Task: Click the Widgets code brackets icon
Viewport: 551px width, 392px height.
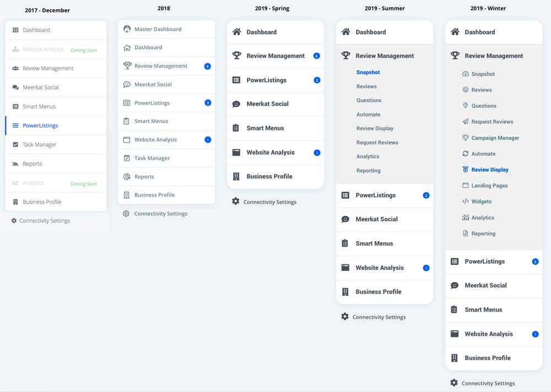Action: point(466,202)
